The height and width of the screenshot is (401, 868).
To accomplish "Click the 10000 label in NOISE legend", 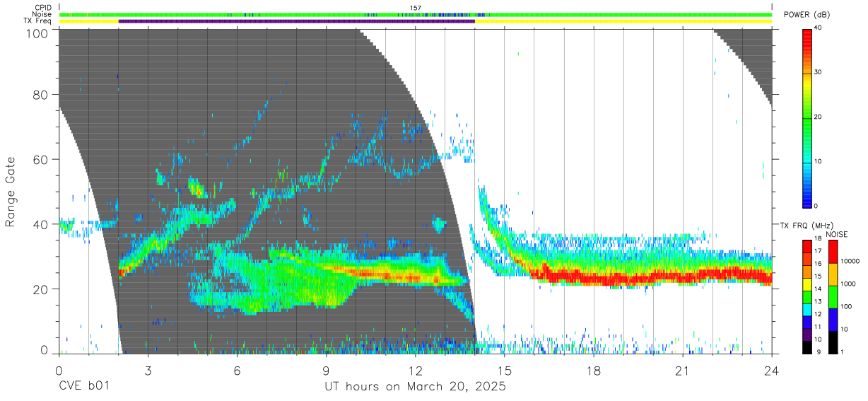I will click(850, 262).
